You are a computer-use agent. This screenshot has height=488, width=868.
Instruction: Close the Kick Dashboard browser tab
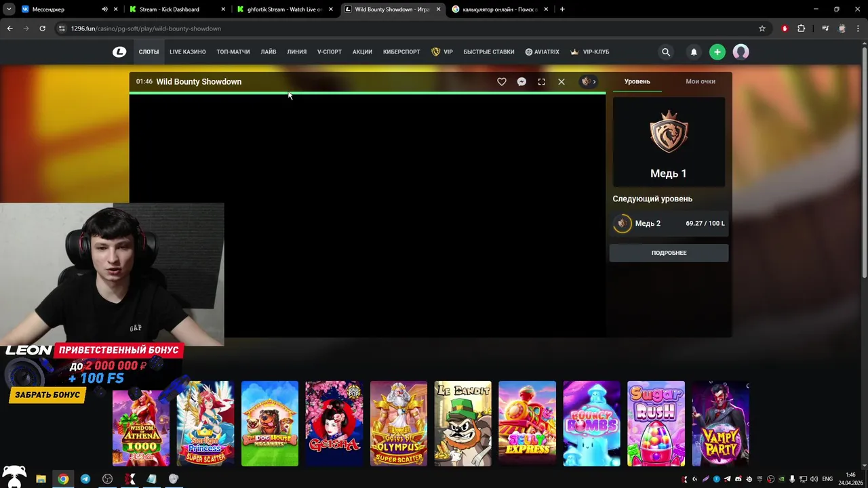coord(223,9)
